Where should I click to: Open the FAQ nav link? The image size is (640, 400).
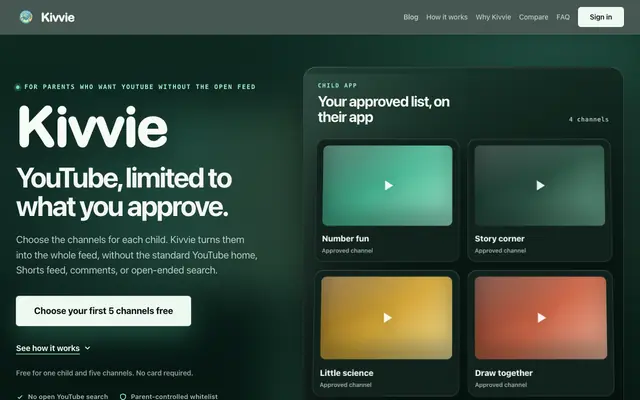tap(563, 17)
